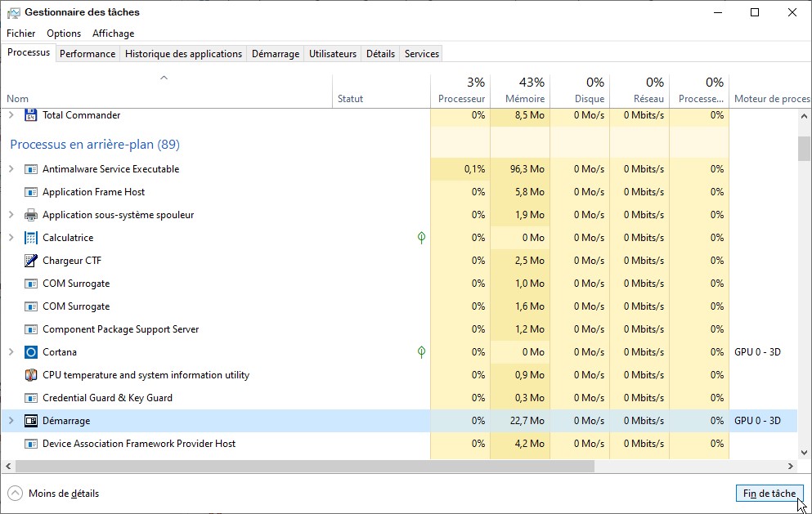Click the Chargeur CTF pen icon

pyautogui.click(x=31, y=261)
